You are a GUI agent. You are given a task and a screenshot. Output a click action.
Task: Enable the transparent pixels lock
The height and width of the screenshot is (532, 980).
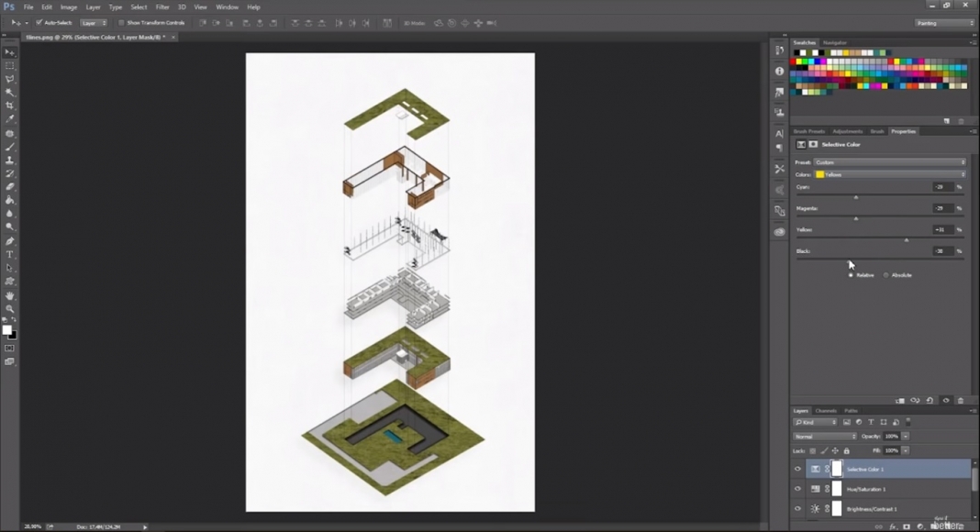coord(812,450)
